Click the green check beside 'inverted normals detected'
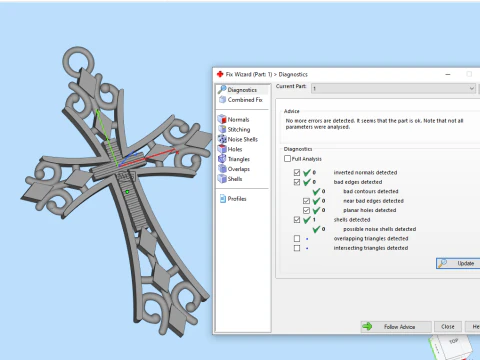Image resolution: width=480 pixels, height=360 pixels. [x=307, y=172]
